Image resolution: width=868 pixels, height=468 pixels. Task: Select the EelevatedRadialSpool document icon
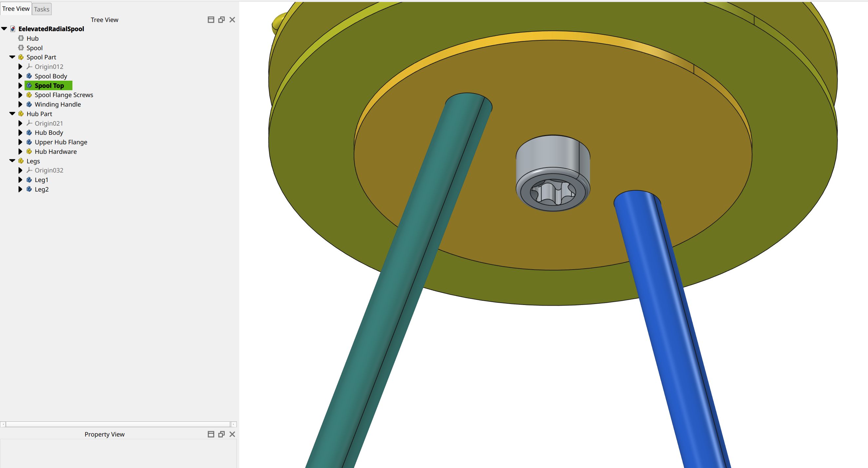pos(12,29)
